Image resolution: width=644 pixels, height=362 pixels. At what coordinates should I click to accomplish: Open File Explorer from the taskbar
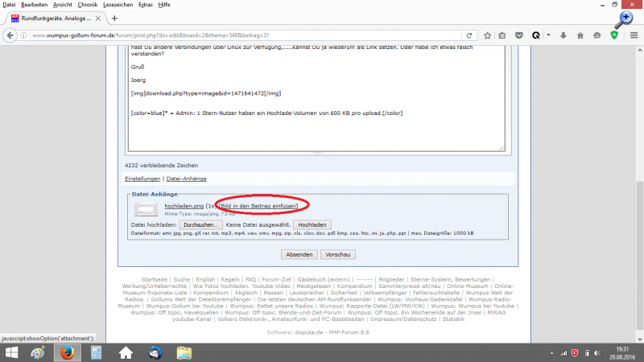(184, 352)
